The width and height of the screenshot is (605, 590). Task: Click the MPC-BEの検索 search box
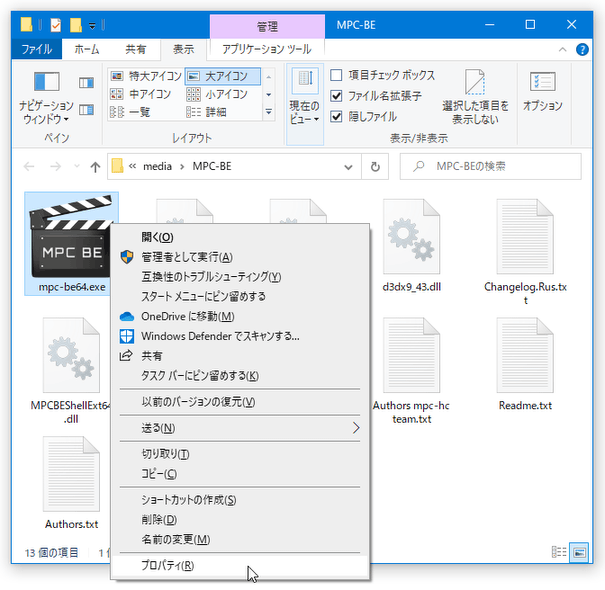click(x=490, y=166)
